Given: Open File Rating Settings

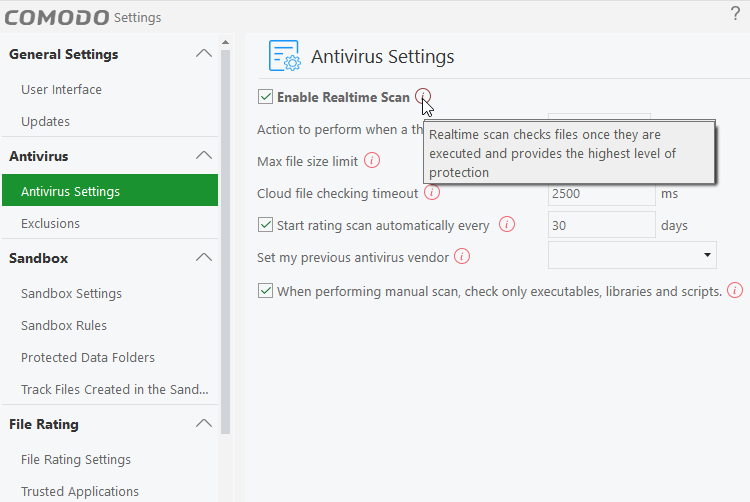Looking at the screenshot, I should 76,459.
